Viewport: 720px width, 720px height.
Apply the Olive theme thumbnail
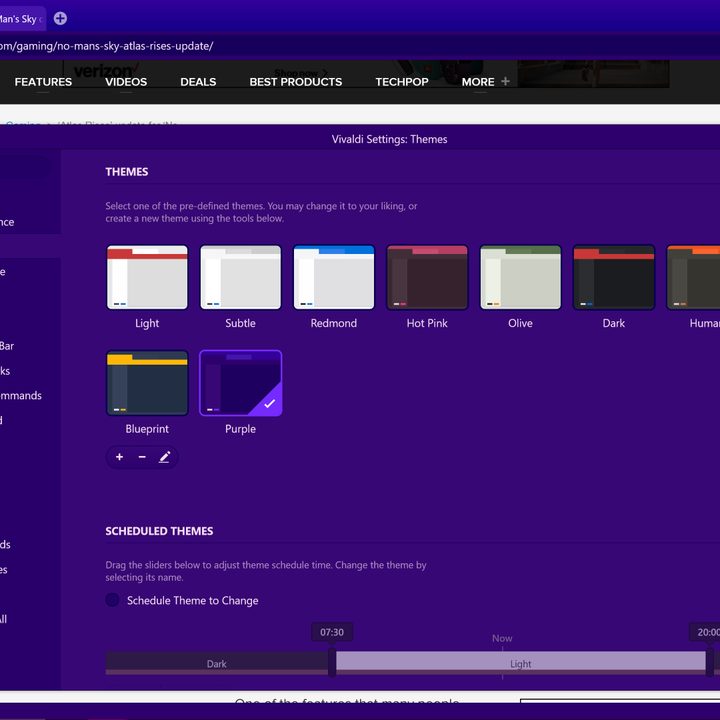point(520,277)
